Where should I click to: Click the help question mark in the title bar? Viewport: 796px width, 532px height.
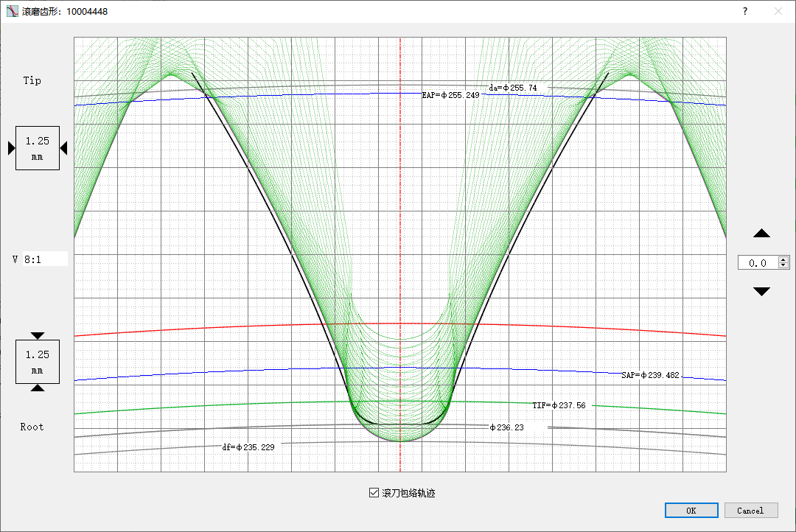click(x=744, y=11)
